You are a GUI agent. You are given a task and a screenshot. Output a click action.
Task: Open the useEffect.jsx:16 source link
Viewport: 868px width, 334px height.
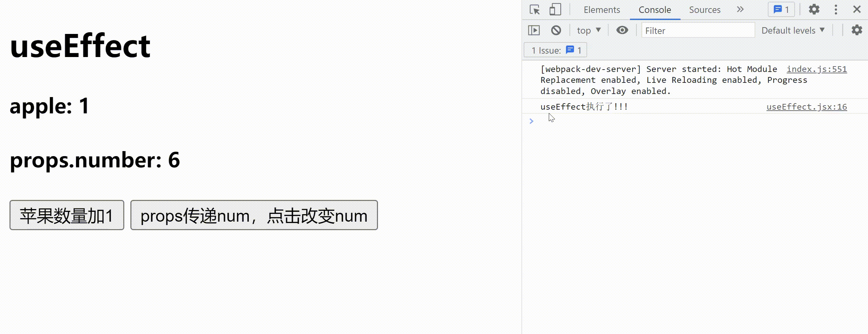[x=807, y=107]
